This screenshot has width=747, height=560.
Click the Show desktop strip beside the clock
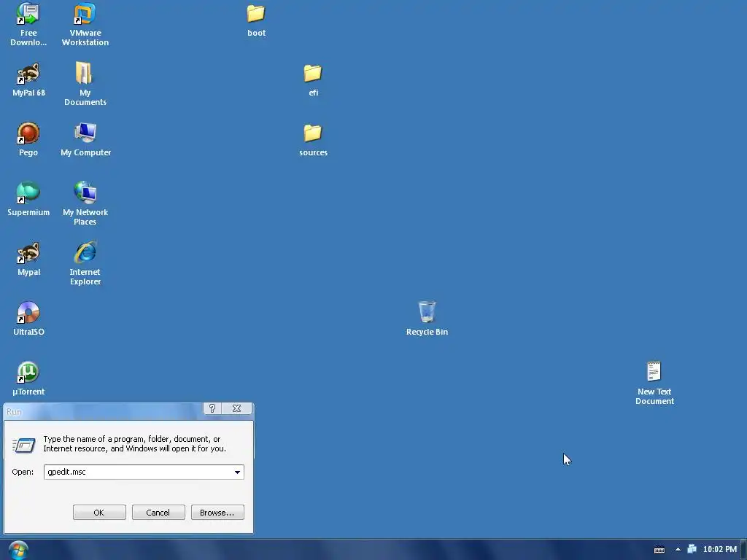743,550
